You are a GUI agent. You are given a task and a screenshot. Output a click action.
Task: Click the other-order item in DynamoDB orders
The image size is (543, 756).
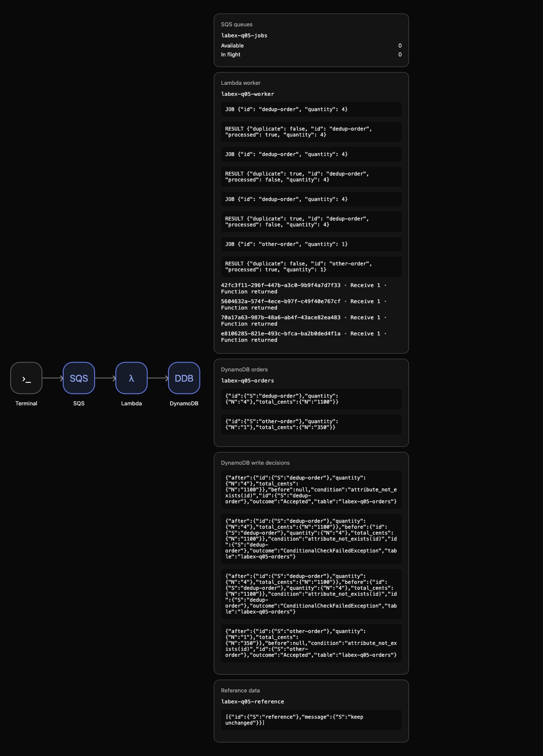pos(311,424)
